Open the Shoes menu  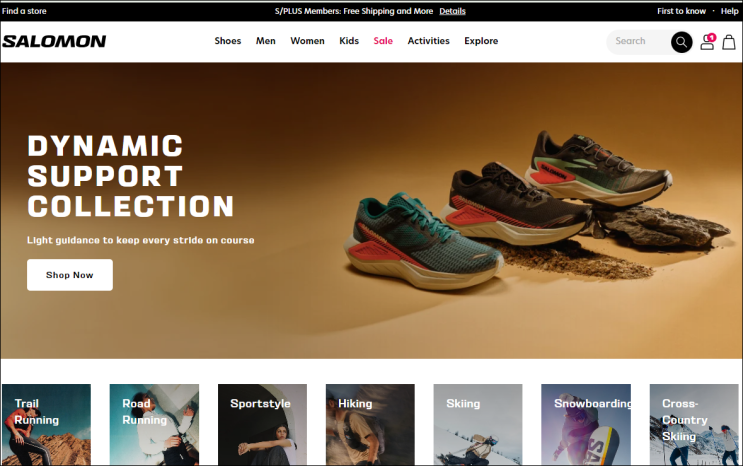click(x=227, y=41)
